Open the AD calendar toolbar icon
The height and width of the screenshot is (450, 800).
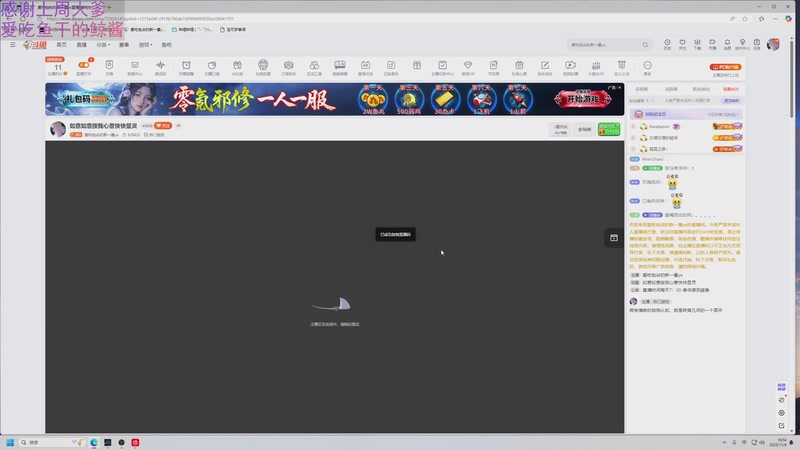(365, 65)
